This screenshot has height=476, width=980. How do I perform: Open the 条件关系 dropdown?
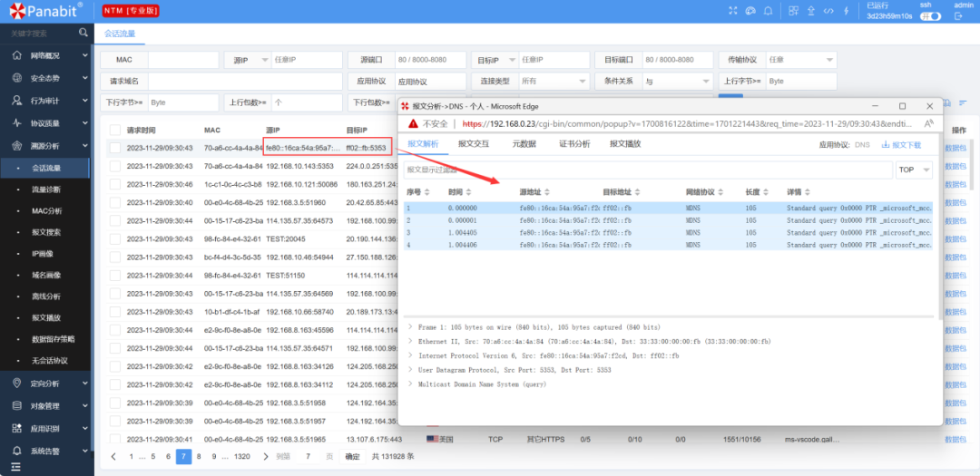tap(678, 82)
